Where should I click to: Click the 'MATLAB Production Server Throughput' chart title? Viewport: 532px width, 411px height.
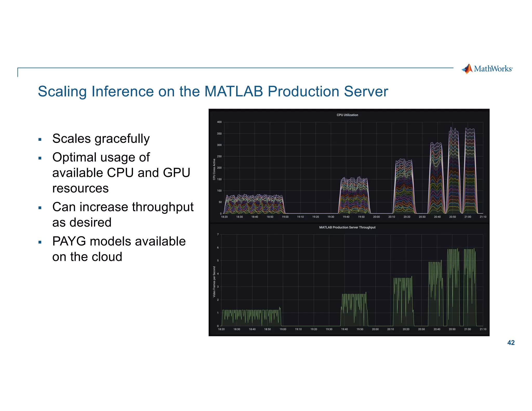click(347, 228)
